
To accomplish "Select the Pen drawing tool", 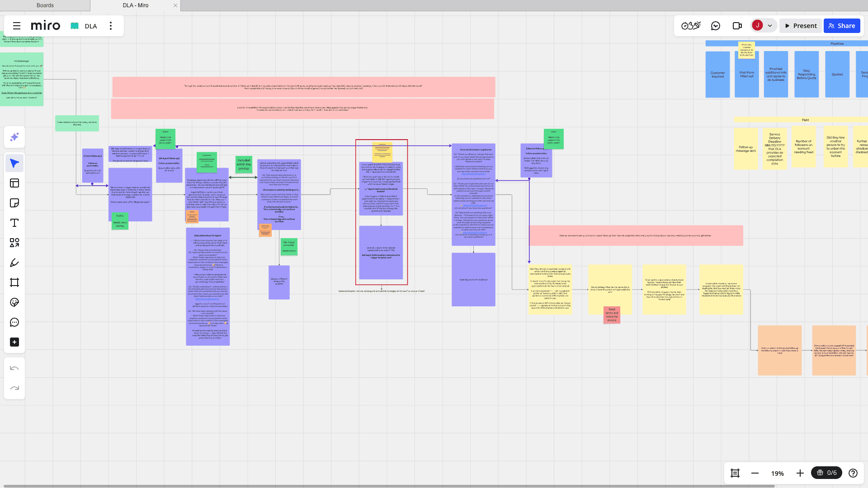I will coord(14,263).
